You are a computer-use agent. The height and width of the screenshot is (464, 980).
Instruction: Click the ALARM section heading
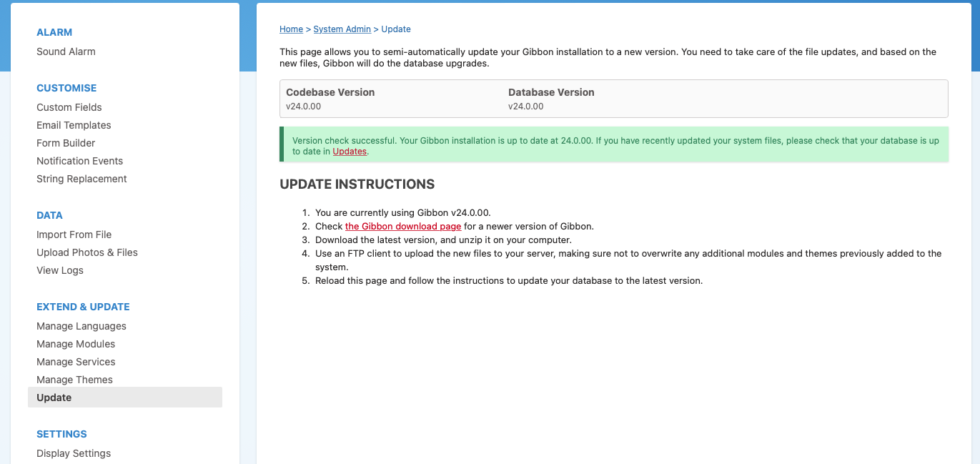point(54,32)
